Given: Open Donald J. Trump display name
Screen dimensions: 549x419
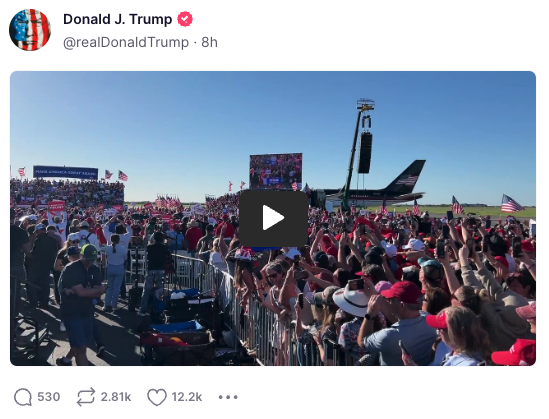Looking at the screenshot, I should 118,19.
